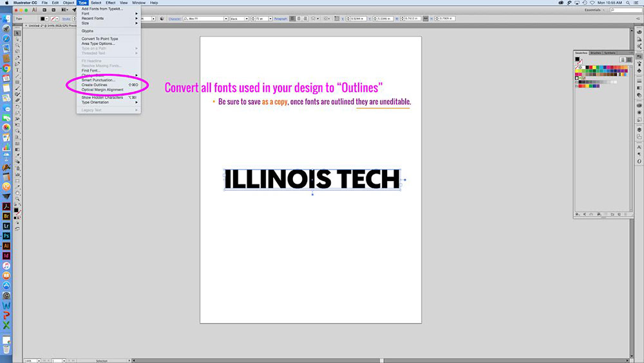
Task: Click the Recolor Artwork wheel icon in control bar
Action: [162, 19]
